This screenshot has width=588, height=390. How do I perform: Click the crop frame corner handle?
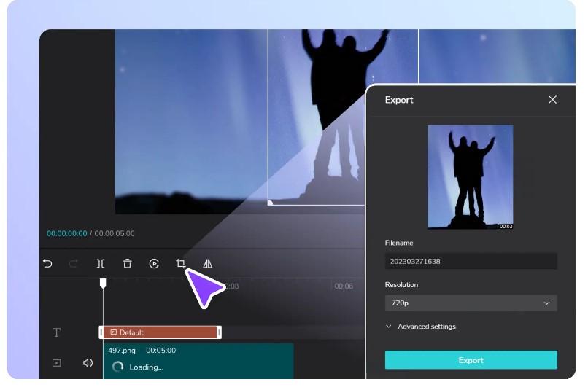pos(270,203)
